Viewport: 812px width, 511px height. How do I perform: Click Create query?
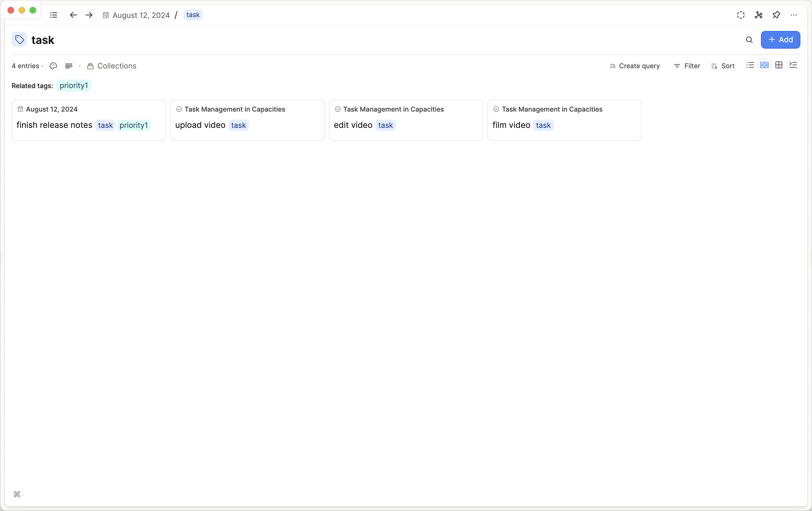click(635, 66)
